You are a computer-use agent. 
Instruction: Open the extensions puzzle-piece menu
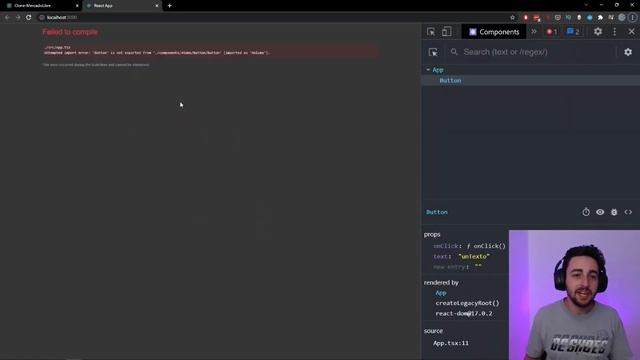pyautogui.click(x=600, y=17)
